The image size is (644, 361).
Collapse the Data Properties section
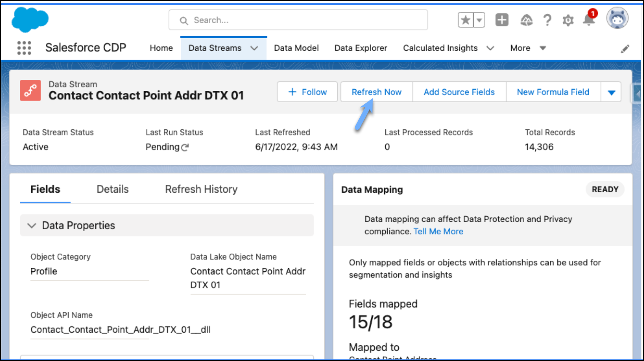[x=32, y=226]
